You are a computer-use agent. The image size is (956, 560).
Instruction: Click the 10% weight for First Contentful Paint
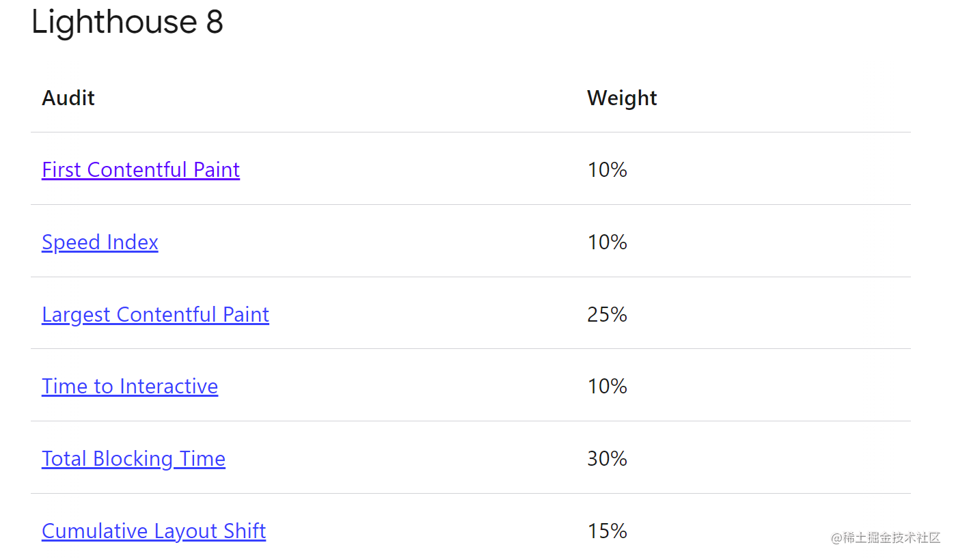[x=607, y=169]
